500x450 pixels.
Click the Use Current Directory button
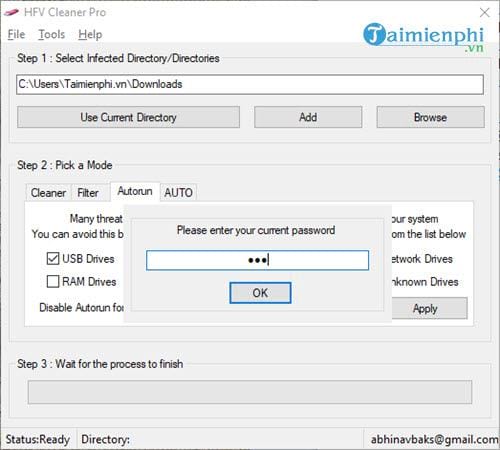point(128,117)
